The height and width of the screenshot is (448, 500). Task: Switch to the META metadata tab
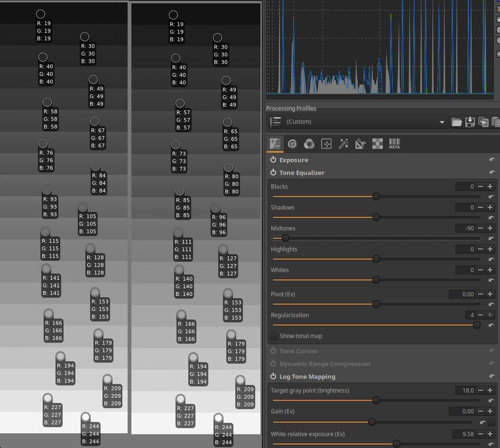pos(394,144)
